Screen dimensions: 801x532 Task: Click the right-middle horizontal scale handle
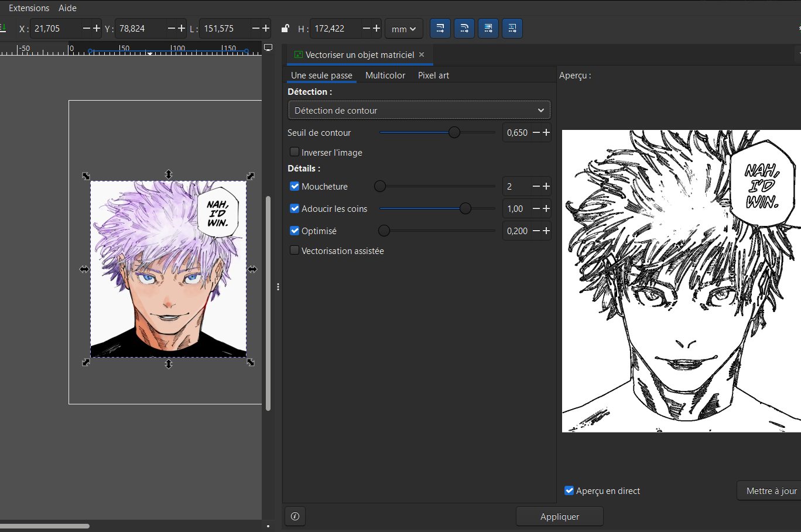[252, 269]
